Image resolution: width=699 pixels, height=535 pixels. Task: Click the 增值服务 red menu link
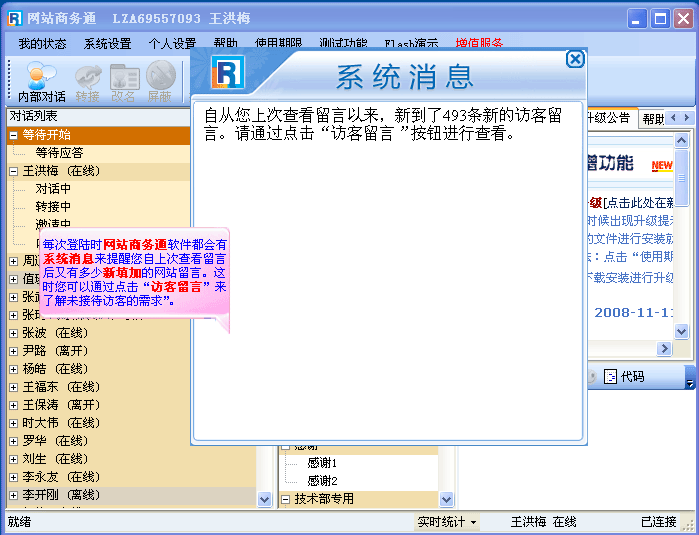pyautogui.click(x=479, y=44)
